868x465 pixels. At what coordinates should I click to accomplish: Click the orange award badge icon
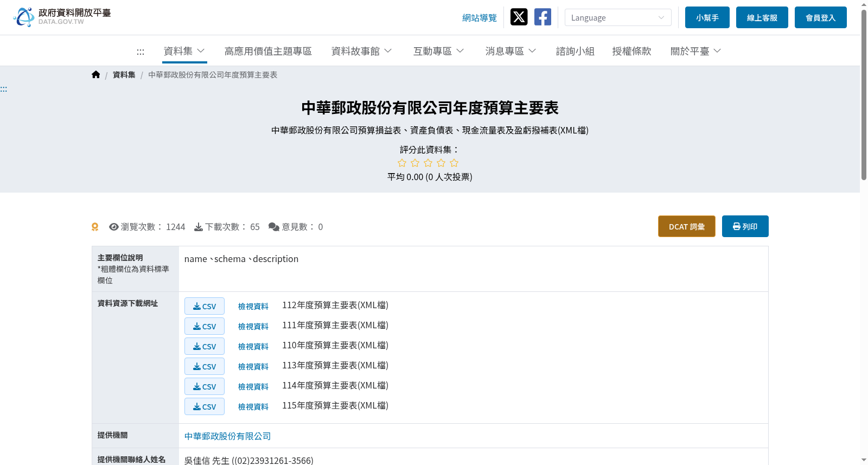[x=95, y=227]
